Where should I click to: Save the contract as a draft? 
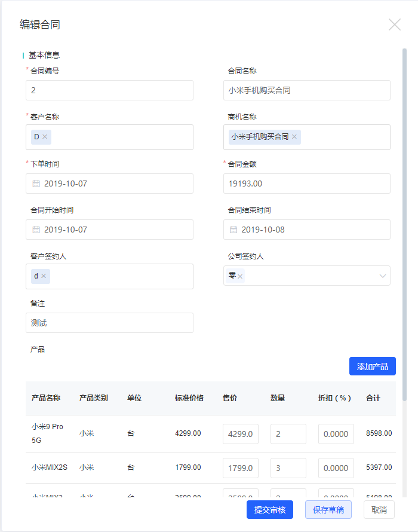click(328, 510)
